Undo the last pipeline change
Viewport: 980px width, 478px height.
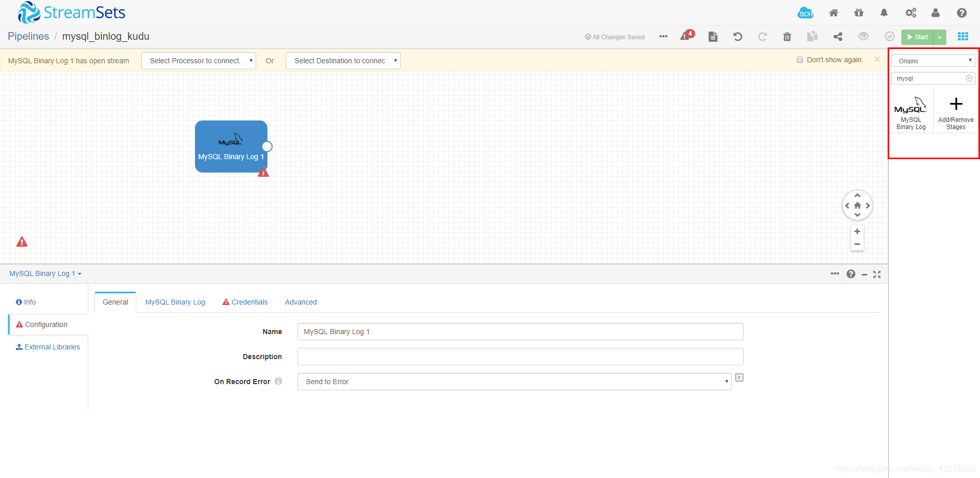[738, 37]
